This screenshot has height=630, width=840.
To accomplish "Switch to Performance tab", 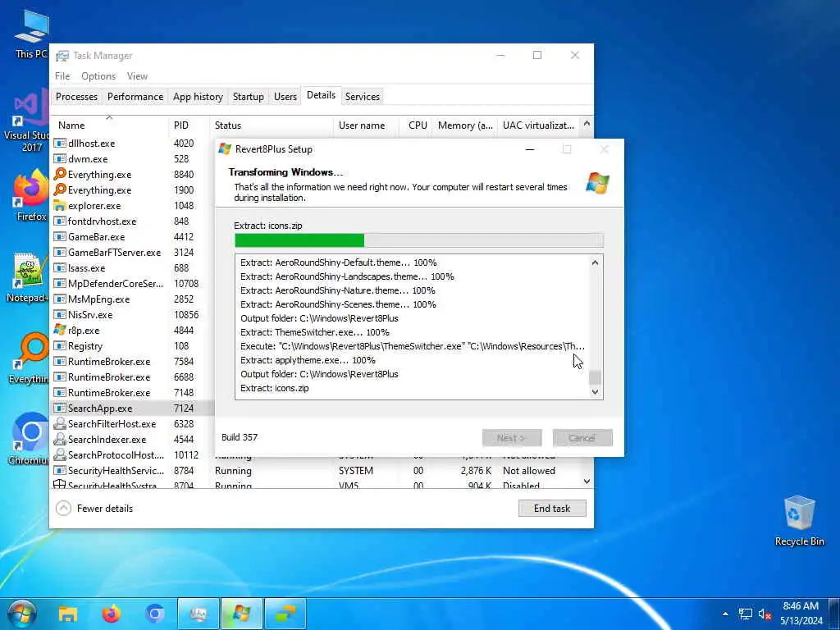I will click(x=135, y=97).
